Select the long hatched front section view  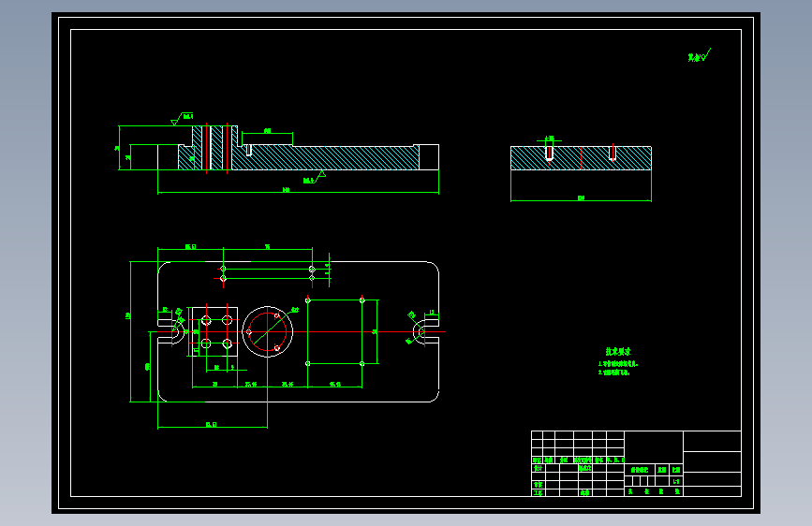298,148
